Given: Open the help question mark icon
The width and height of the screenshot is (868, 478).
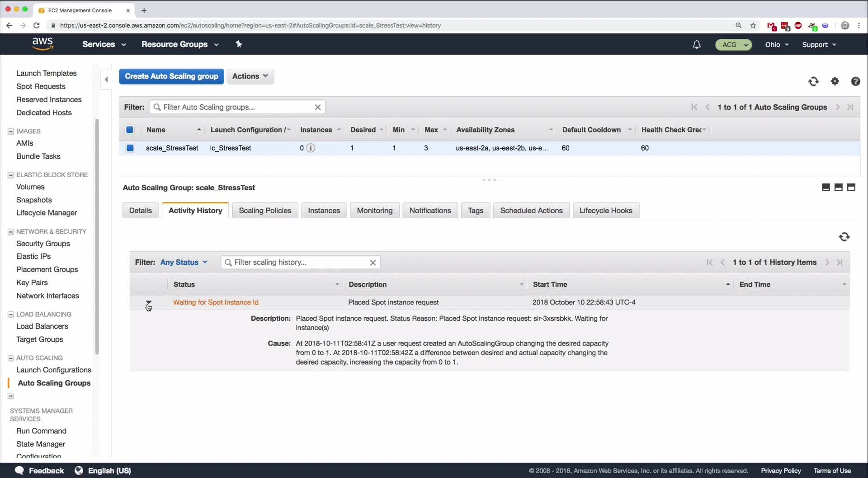Looking at the screenshot, I should 855,81.
